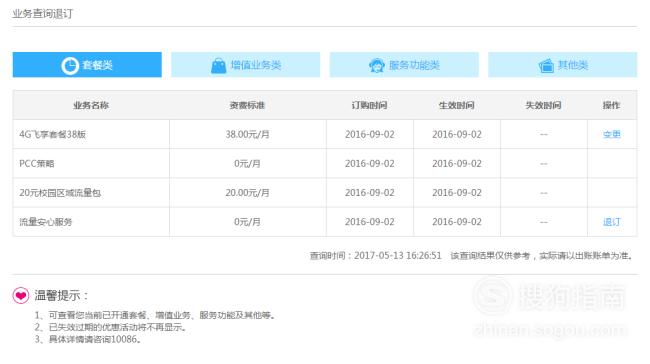Click the 业务查询退订 page title
Screen dimensions: 650x364
click(42, 14)
